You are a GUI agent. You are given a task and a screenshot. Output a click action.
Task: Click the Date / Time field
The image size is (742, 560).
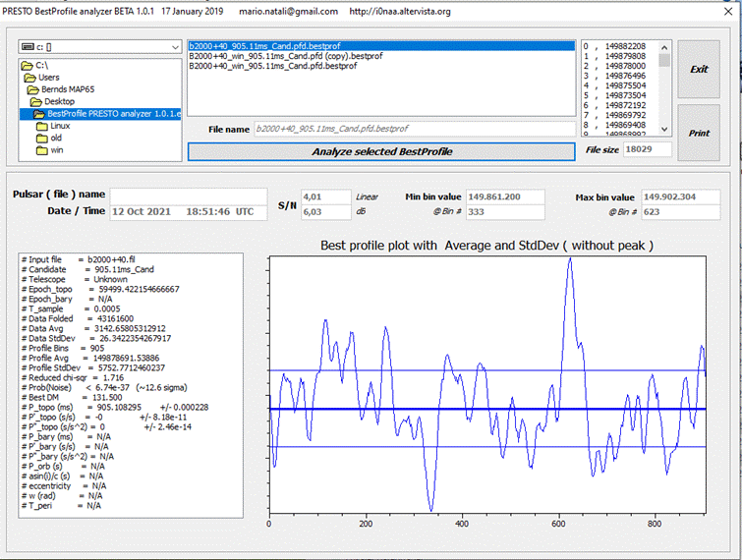point(189,212)
